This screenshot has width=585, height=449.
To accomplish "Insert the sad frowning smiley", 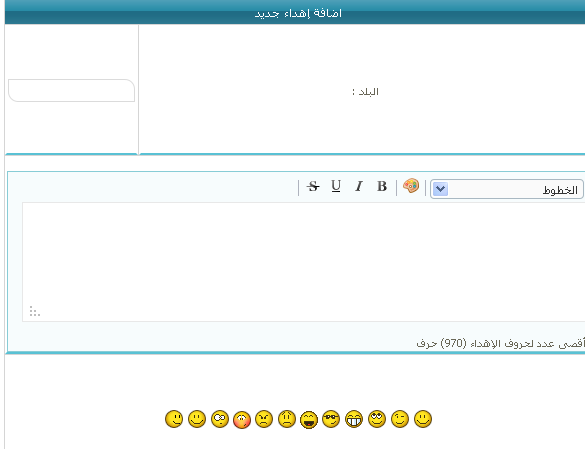I will pos(287,419).
